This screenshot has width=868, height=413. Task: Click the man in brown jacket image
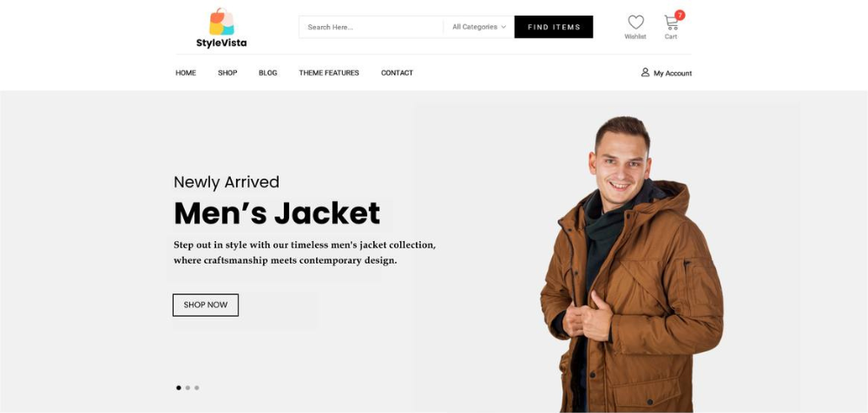click(x=631, y=264)
